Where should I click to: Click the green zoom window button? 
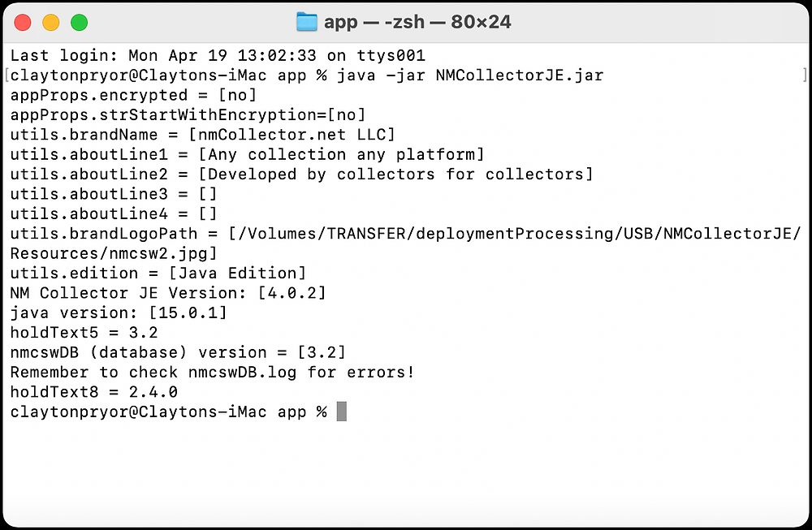pyautogui.click(x=80, y=22)
